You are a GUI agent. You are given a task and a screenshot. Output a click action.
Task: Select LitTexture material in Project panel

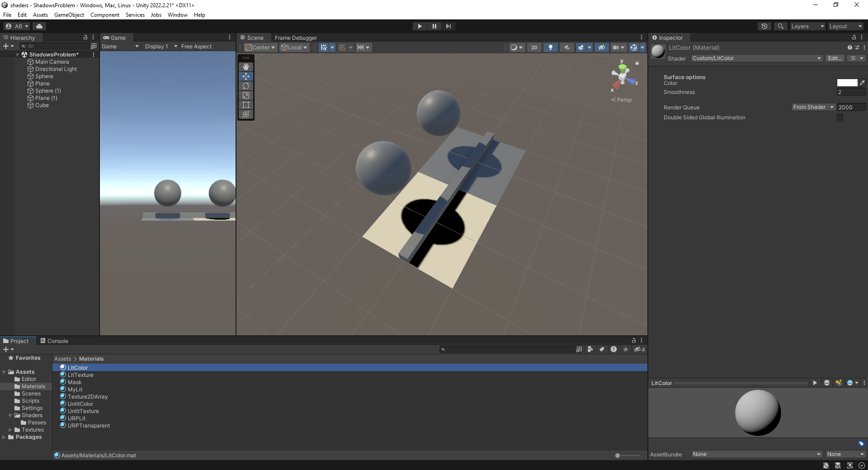(x=80, y=375)
